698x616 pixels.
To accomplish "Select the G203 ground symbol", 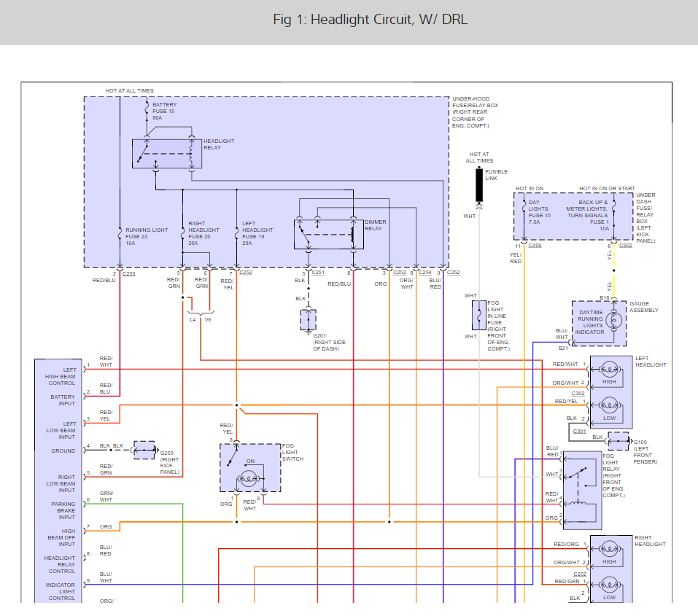I will 144,451.
